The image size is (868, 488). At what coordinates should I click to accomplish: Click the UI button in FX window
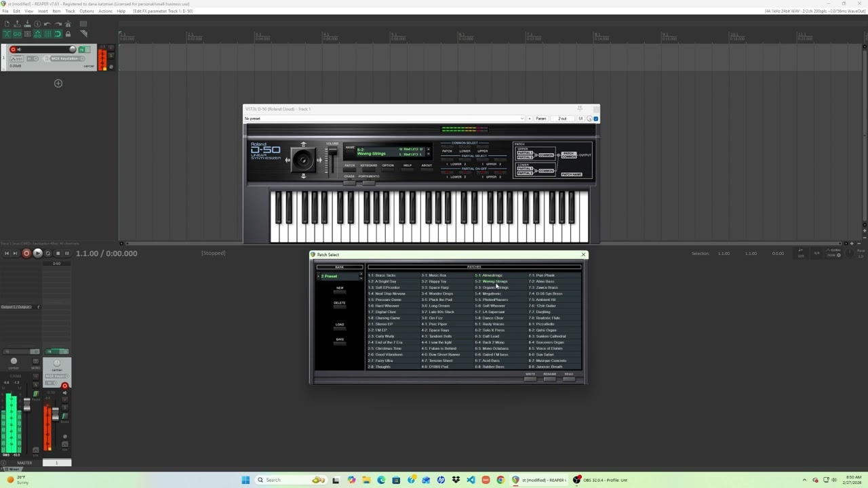(x=580, y=119)
